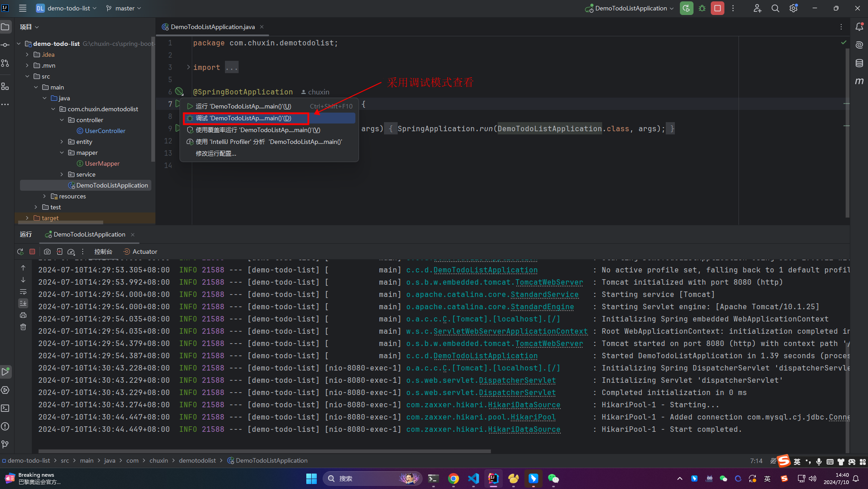Open the Project tool window folder icon
Viewport: 868px width, 489px height.
(5, 27)
